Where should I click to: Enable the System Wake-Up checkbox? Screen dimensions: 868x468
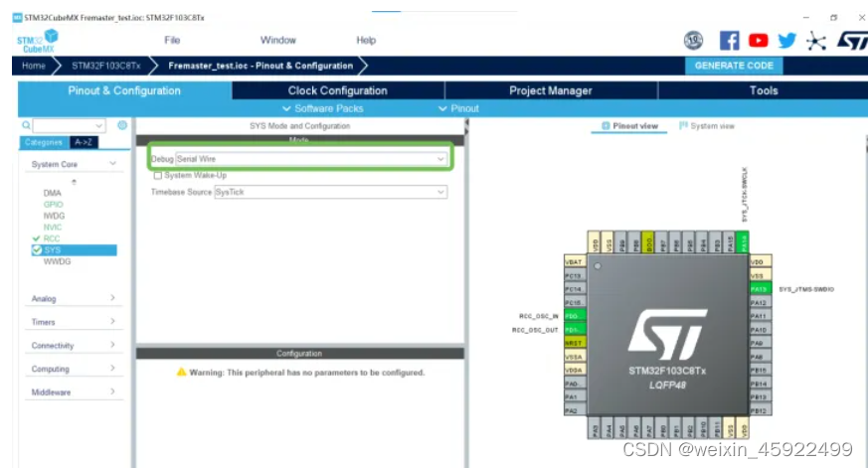[158, 175]
